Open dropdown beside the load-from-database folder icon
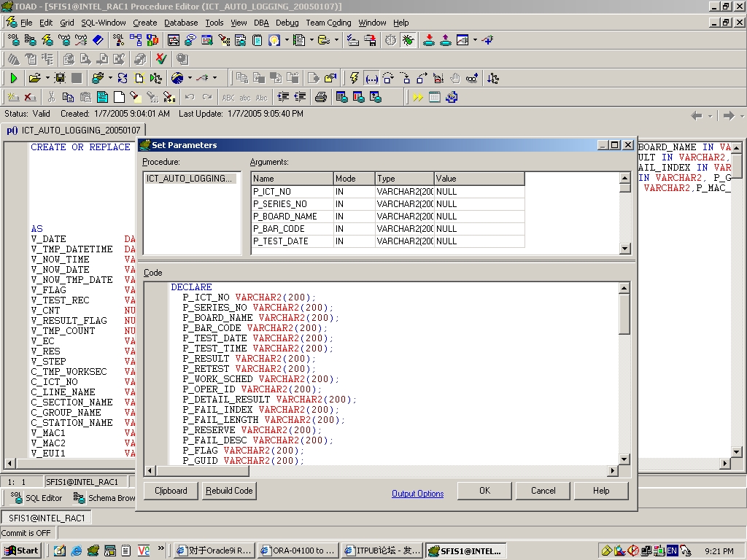 tap(110, 78)
